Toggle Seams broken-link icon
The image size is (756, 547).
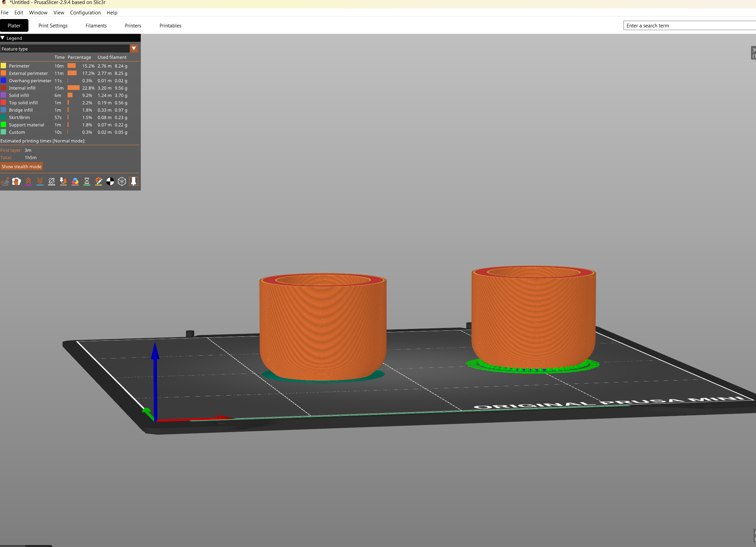[52, 182]
